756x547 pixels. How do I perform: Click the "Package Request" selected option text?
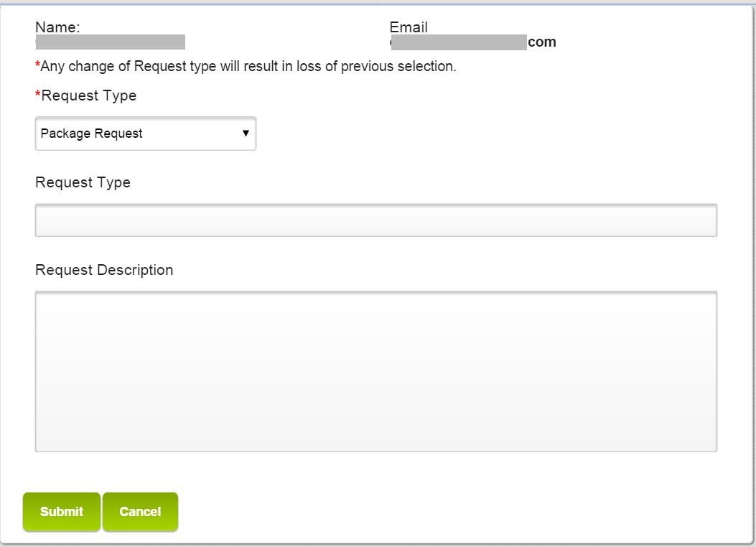pos(92,134)
